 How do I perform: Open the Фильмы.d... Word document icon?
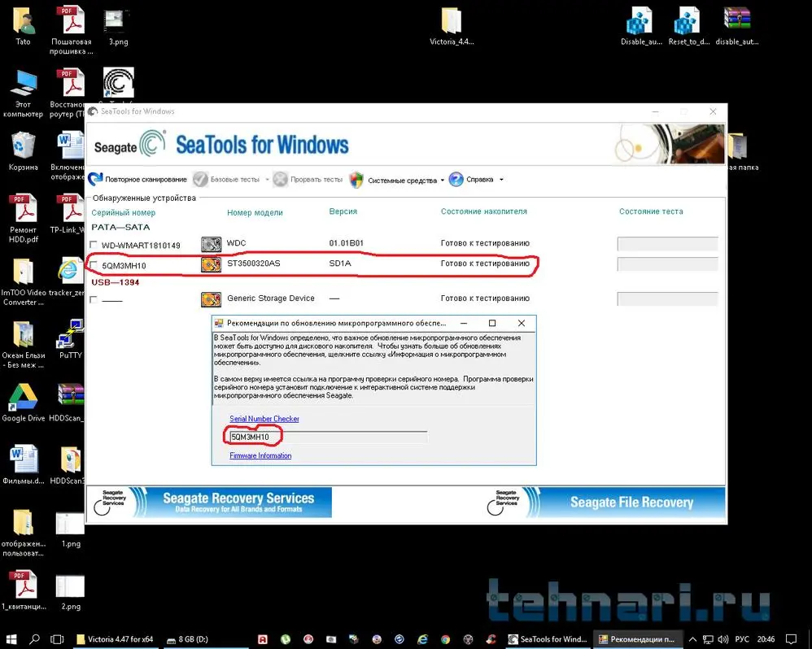23,464
